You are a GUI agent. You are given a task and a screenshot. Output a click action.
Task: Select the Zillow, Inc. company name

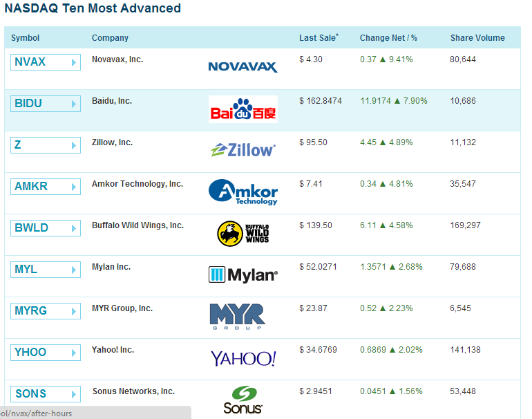(112, 142)
